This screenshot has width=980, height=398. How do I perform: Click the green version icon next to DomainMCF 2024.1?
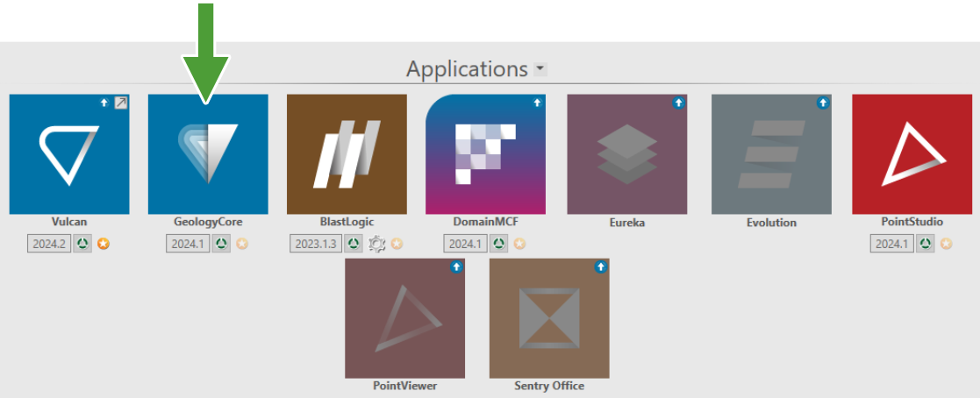point(498,244)
